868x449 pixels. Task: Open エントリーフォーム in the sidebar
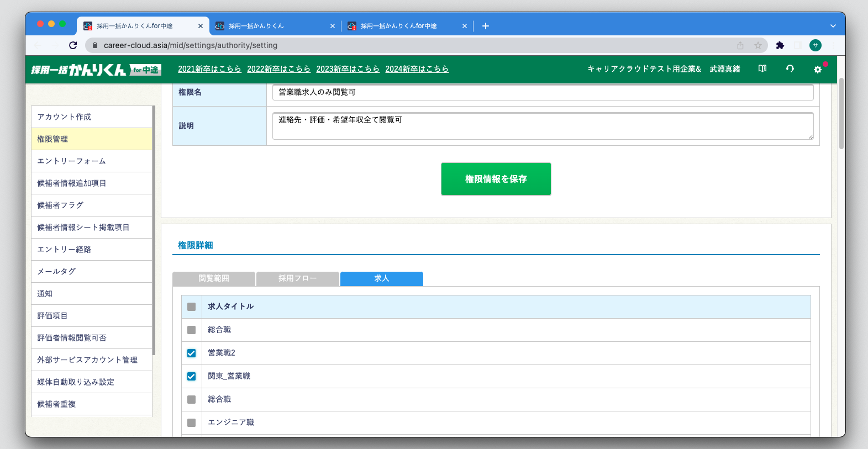[92, 161]
